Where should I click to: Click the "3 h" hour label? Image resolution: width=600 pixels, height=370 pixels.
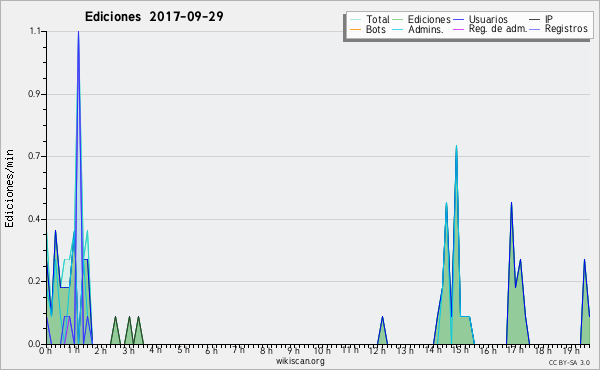click(129, 350)
